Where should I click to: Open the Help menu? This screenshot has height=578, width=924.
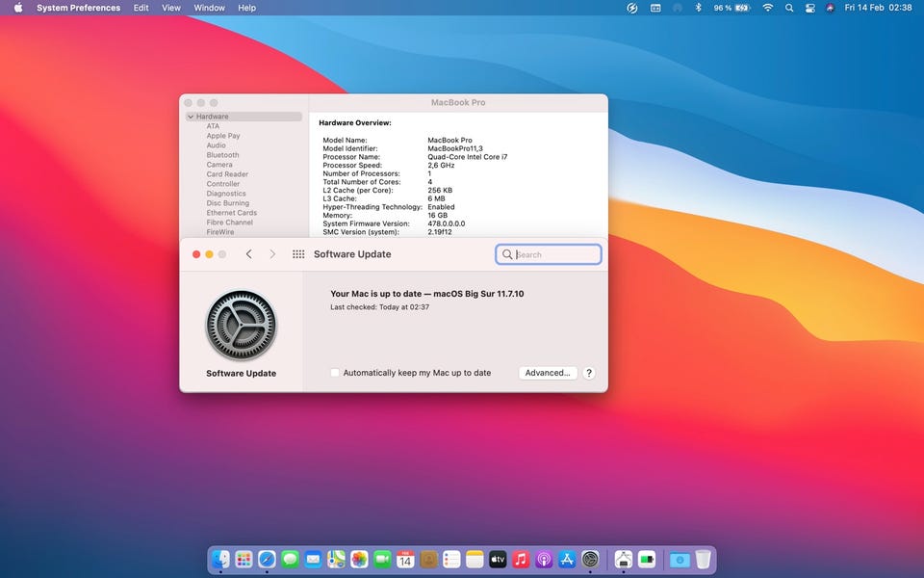click(247, 8)
